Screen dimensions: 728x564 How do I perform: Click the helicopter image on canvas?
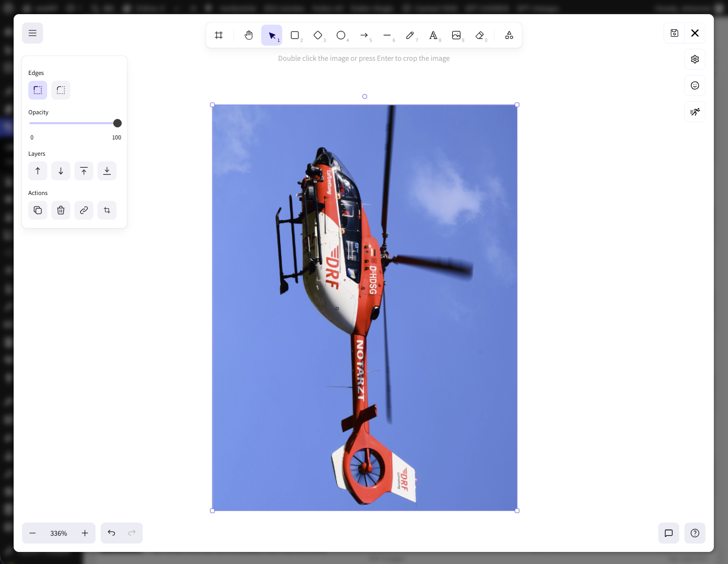click(x=365, y=308)
